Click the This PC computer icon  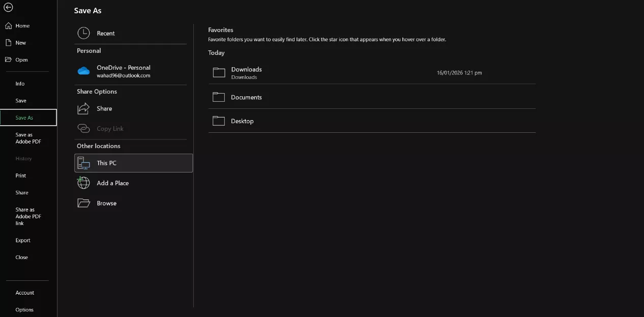coord(83,163)
